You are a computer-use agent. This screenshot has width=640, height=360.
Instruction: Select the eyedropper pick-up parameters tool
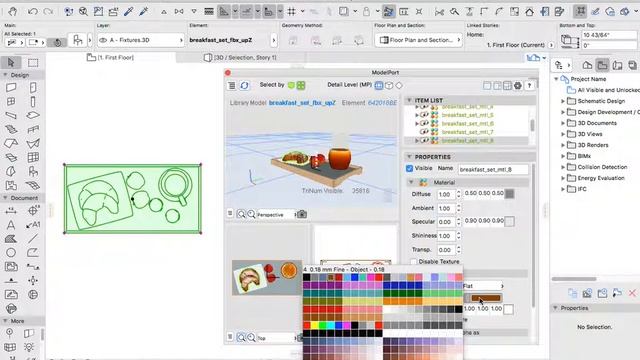[129, 11]
